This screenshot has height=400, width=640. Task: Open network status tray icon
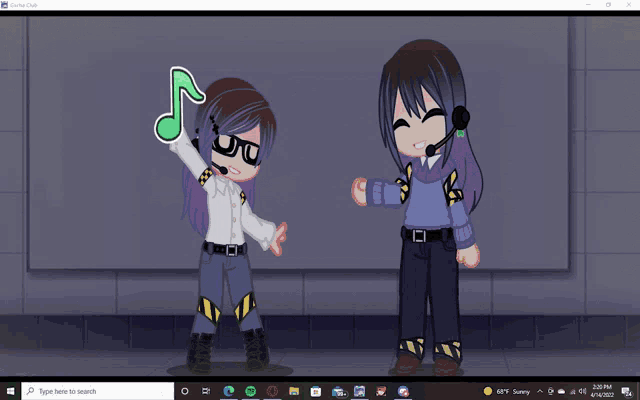[x=573, y=391]
